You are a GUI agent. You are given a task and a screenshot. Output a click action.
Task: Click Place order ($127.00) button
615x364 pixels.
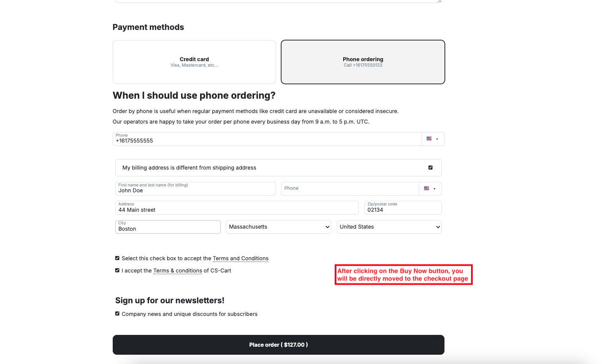278,345
